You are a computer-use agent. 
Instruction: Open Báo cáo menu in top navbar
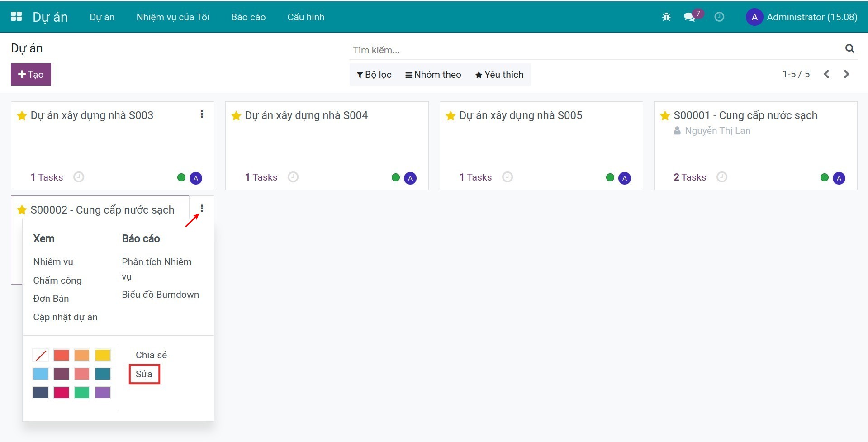click(x=248, y=17)
